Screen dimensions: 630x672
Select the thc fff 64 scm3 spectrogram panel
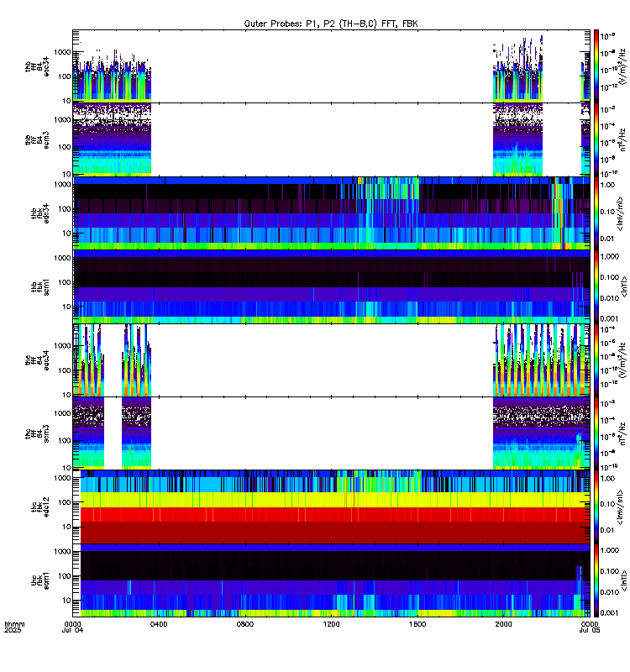click(x=331, y=433)
